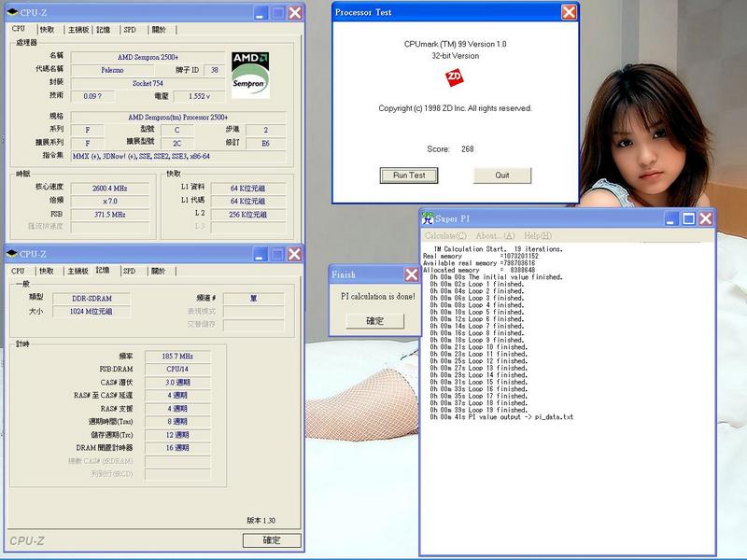The image size is (747, 560).
Task: Select the 主機板 tab in top CPU-Z window
Action: click(x=78, y=29)
